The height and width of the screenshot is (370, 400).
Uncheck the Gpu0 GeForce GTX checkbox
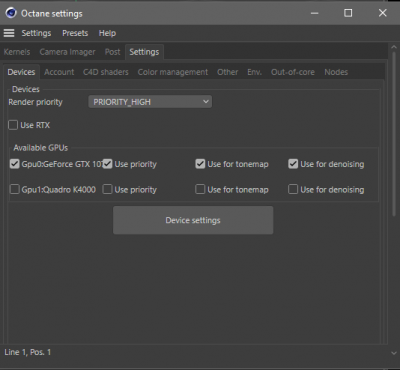click(15, 164)
